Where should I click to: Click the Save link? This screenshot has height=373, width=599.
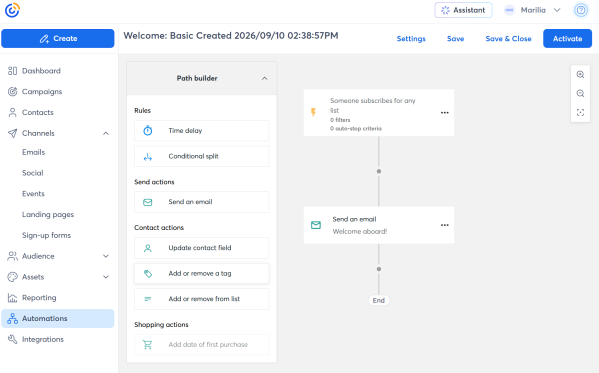455,39
